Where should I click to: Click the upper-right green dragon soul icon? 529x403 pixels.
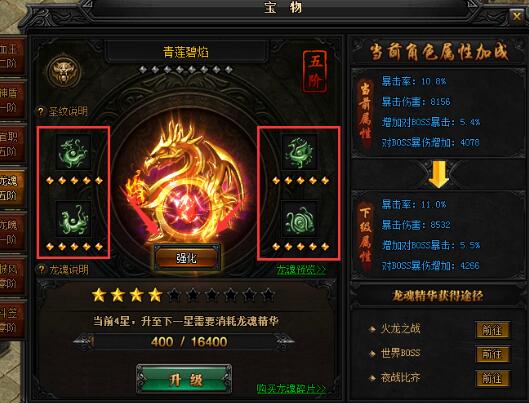click(299, 152)
